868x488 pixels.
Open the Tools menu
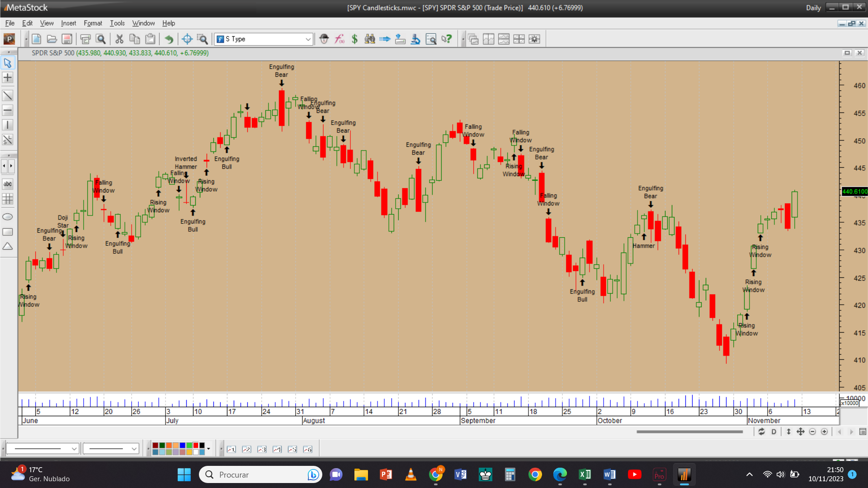coord(117,23)
